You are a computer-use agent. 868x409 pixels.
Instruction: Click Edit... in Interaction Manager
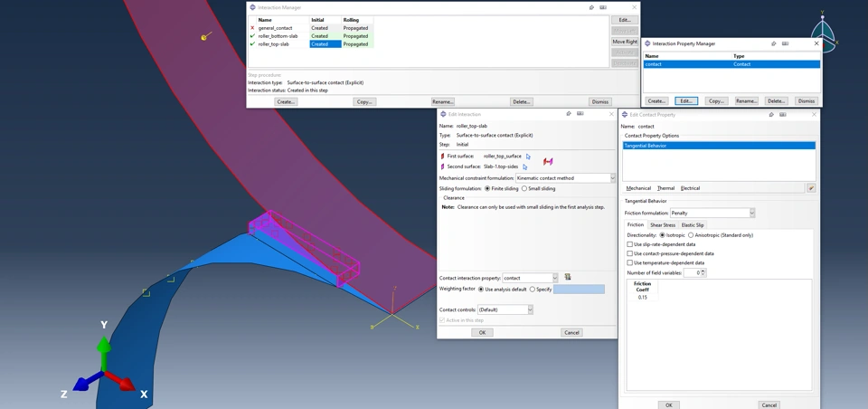tap(625, 20)
